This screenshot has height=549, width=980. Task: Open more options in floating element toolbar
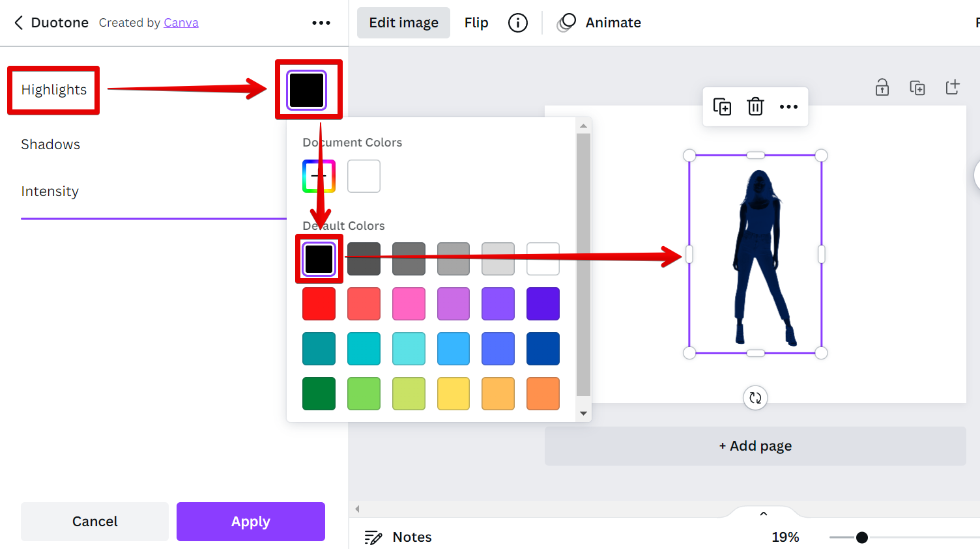coord(788,107)
